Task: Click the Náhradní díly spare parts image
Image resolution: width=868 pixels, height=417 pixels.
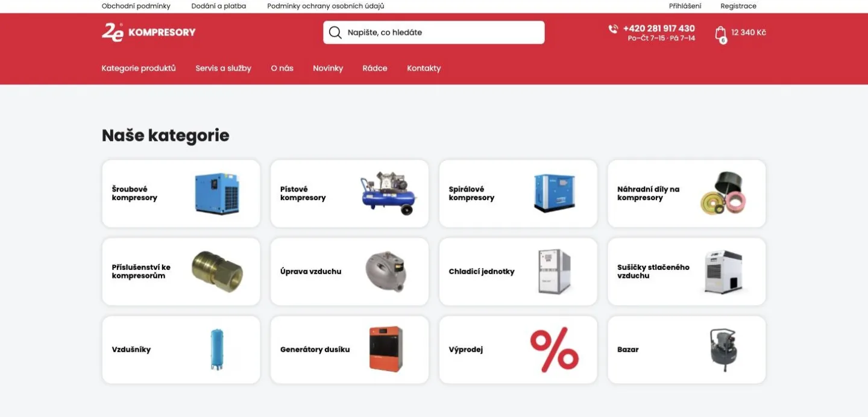Action: coord(723,193)
